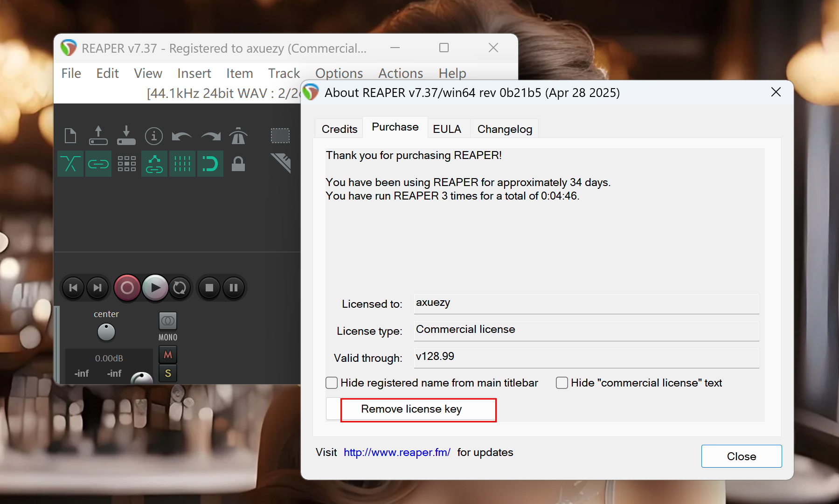Screen dimensions: 839x504
Task: Toggle the master MONO button
Action: pyautogui.click(x=168, y=321)
